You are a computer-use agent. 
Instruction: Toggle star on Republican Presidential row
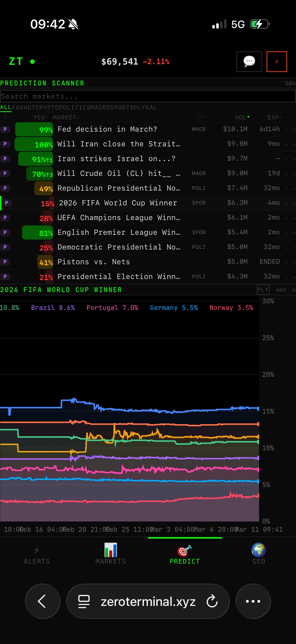[x=286, y=189]
